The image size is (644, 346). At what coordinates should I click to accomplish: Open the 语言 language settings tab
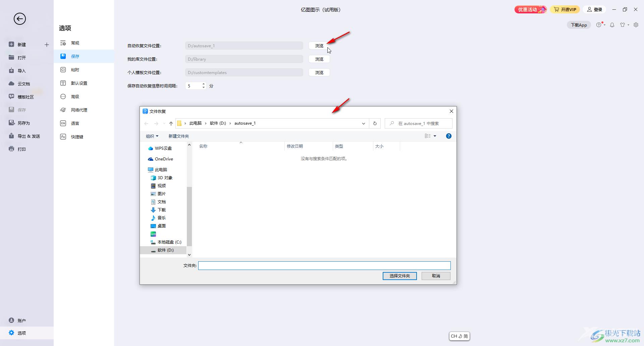coord(84,123)
